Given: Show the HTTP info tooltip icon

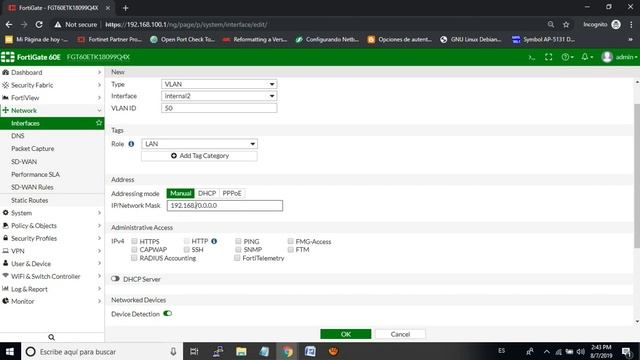Looking at the screenshot, I should 214,241.
